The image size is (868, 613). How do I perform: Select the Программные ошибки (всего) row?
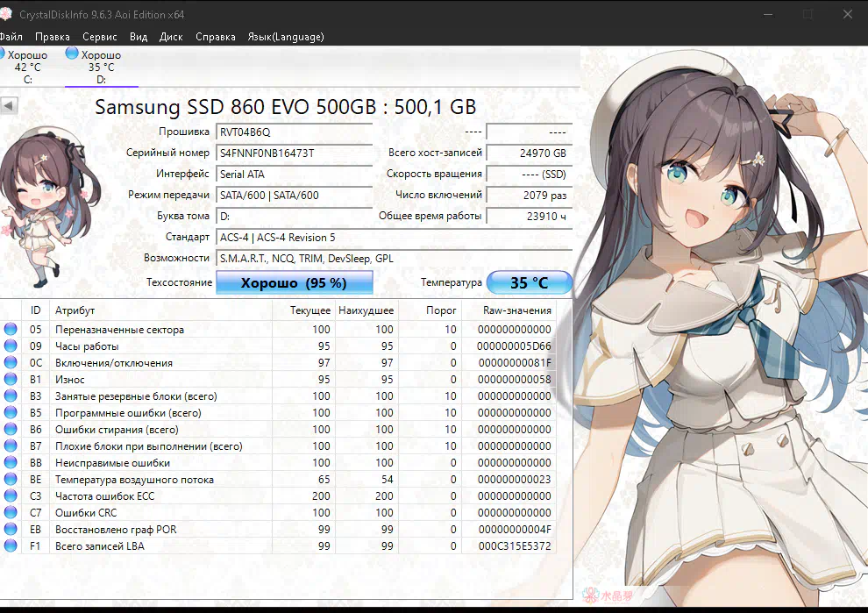pyautogui.click(x=278, y=412)
